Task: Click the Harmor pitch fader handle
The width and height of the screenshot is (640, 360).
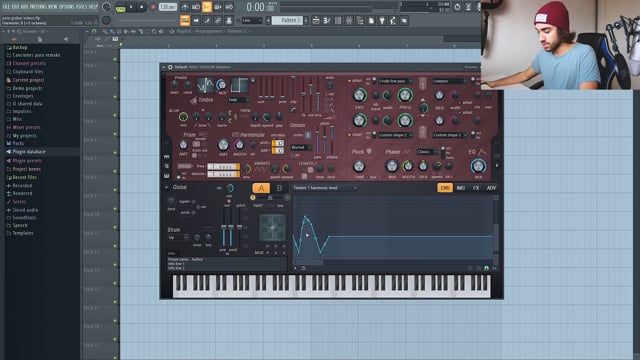Action: (x=239, y=227)
